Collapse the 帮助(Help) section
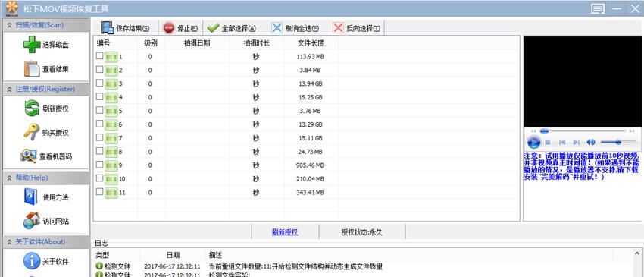This screenshot has width=644, height=277. point(9,178)
